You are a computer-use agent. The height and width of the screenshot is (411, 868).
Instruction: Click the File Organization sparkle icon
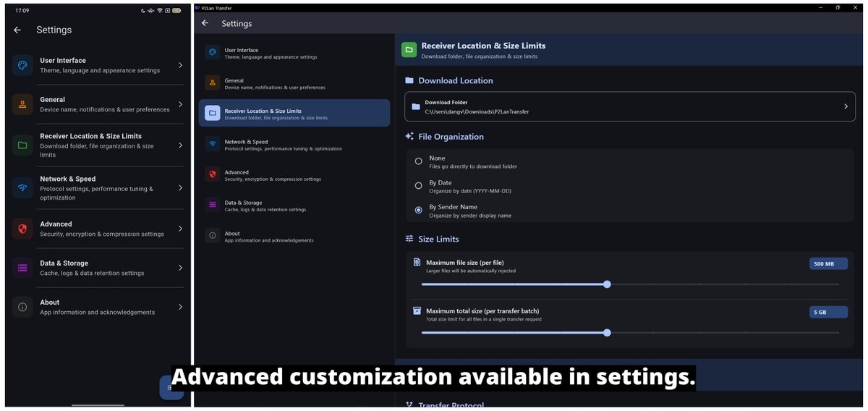pyautogui.click(x=409, y=136)
